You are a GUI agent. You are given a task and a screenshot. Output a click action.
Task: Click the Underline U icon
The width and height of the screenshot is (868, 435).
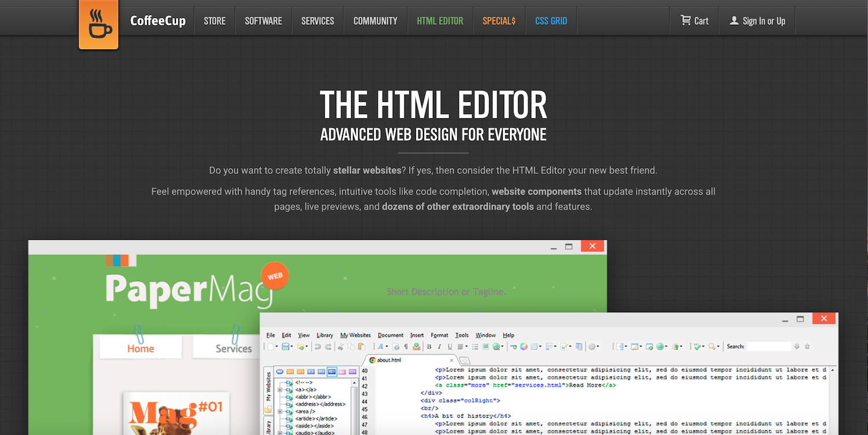(450, 346)
